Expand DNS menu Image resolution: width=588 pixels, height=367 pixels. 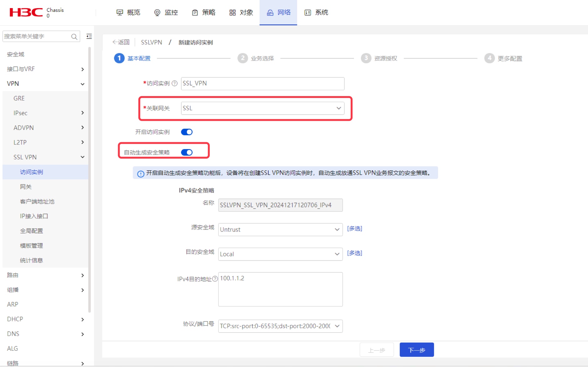pyautogui.click(x=46, y=334)
